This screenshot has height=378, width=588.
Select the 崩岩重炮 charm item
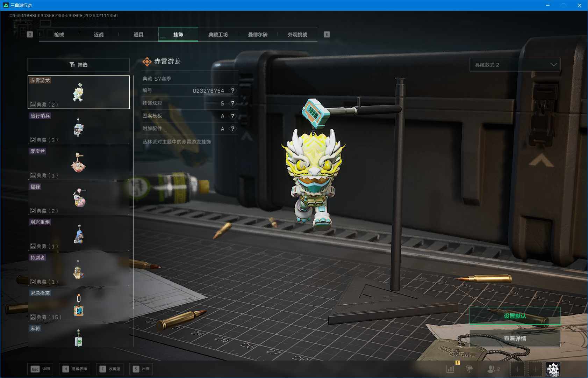(79, 234)
